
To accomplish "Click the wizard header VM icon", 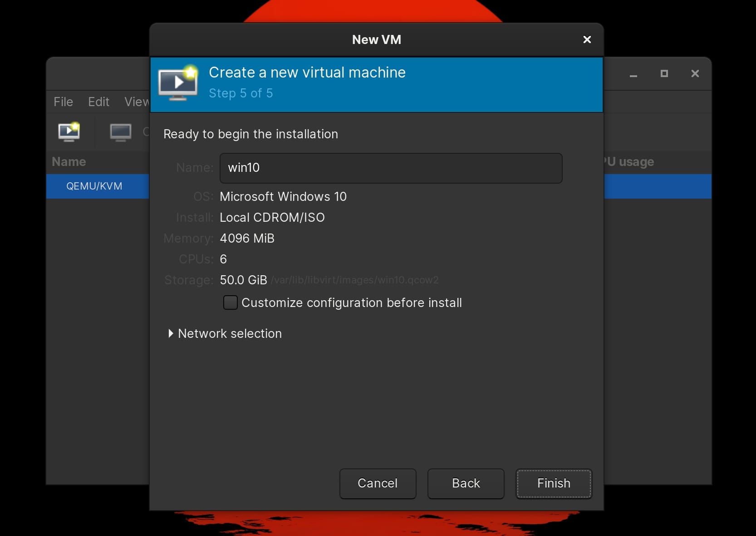I will (x=178, y=83).
